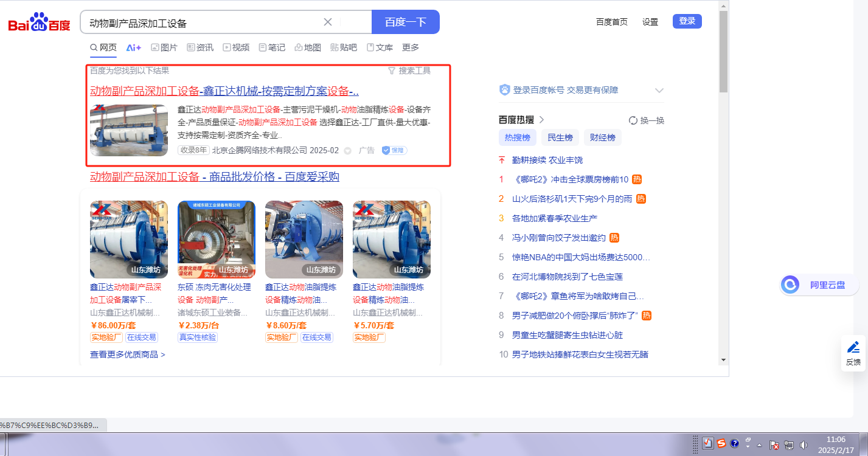The image size is (868, 456).
Task: Switch to the 图片 tab
Action: 164,47
